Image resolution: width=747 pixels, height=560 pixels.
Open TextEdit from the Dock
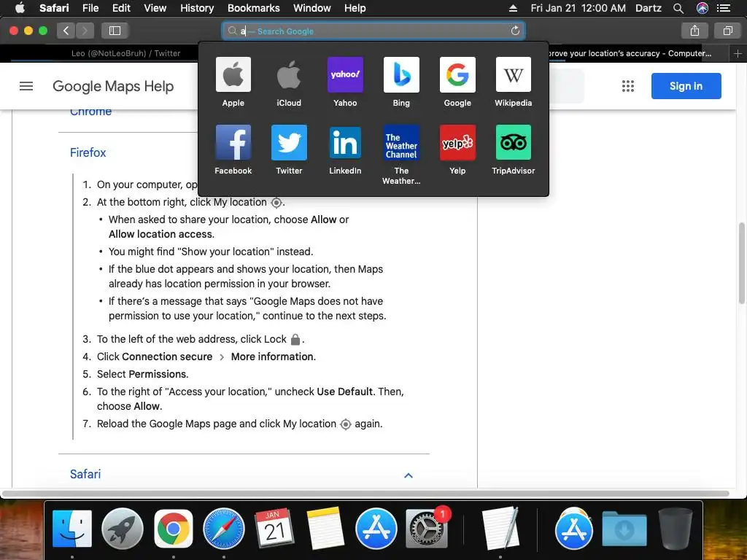500,529
